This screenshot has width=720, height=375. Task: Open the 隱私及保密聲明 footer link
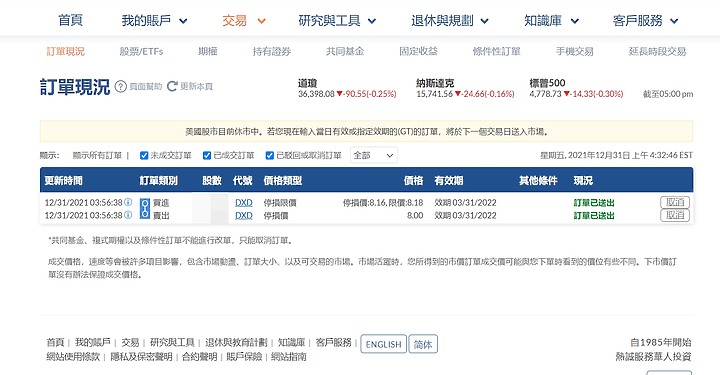[x=141, y=357]
